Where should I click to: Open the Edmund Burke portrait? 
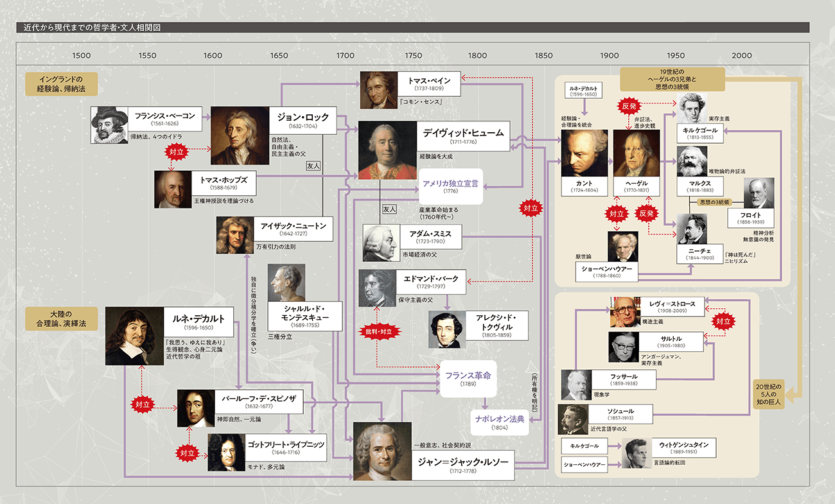click(378, 288)
